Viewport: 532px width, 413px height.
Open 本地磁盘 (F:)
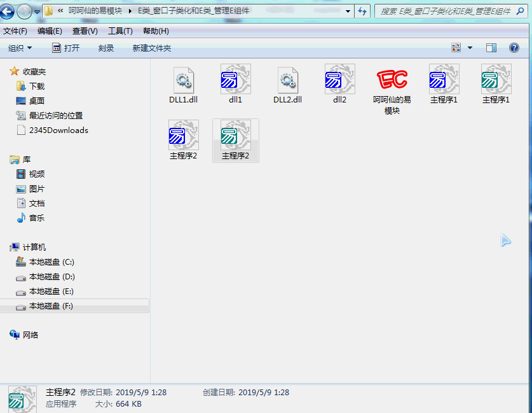pos(51,306)
